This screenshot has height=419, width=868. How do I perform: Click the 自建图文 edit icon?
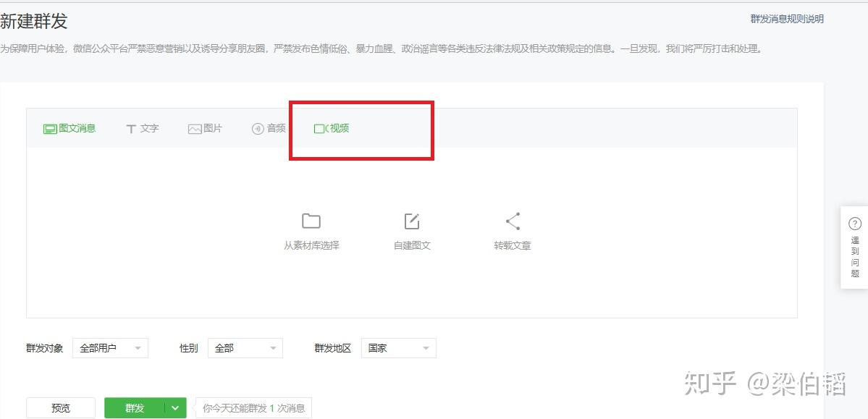pos(412,221)
